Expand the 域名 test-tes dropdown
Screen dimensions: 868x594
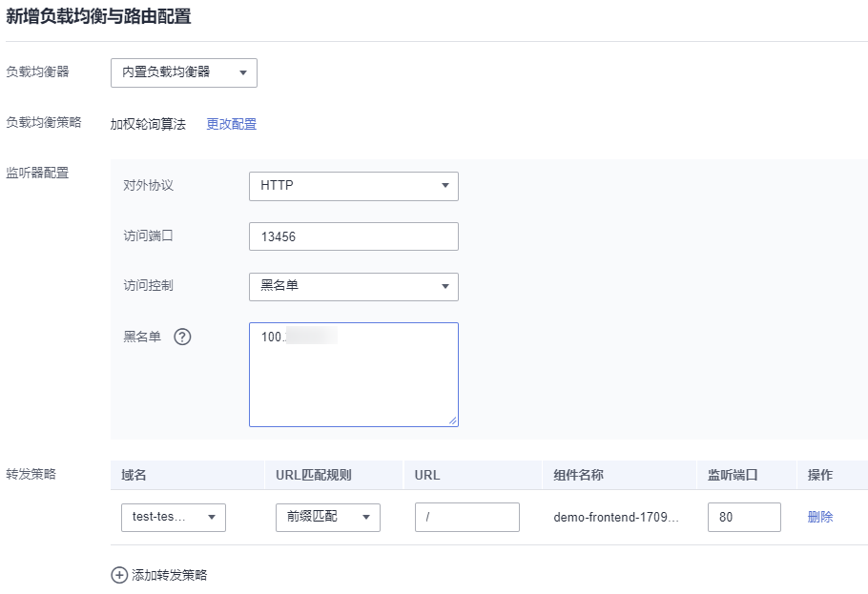click(x=173, y=517)
